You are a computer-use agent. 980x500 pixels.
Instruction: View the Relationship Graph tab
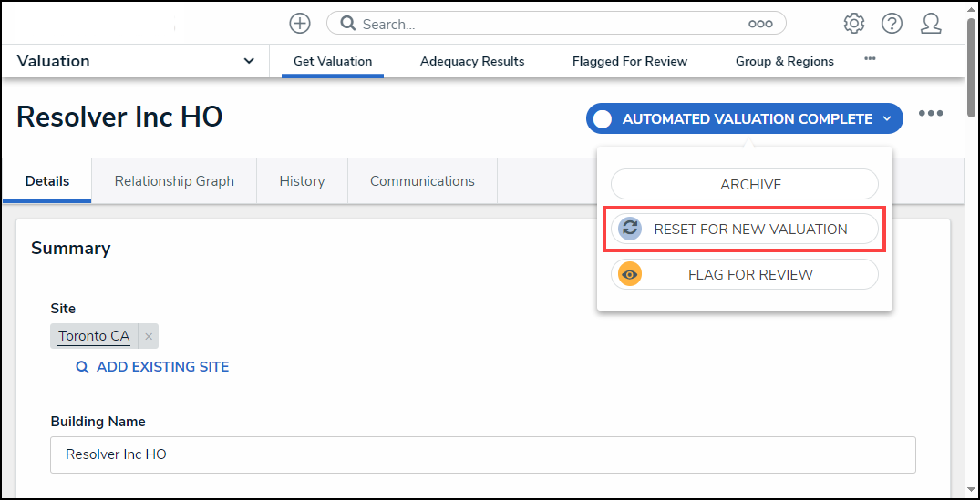click(174, 181)
